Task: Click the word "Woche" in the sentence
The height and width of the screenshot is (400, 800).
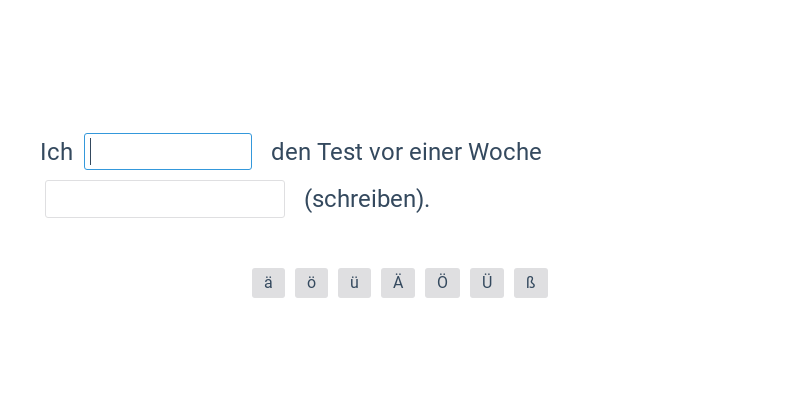Action: pos(505,152)
